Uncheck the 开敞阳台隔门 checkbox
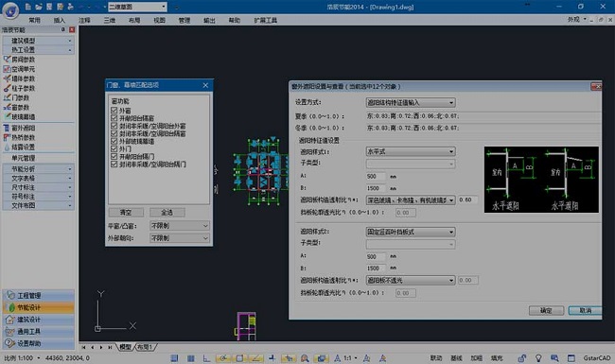Screen dimensions: 615x364 point(114,156)
